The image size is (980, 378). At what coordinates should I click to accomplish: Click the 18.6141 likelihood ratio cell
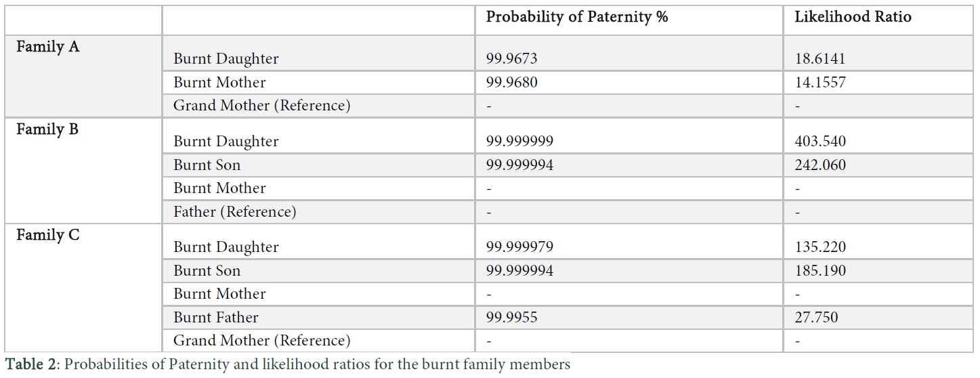tap(820, 59)
